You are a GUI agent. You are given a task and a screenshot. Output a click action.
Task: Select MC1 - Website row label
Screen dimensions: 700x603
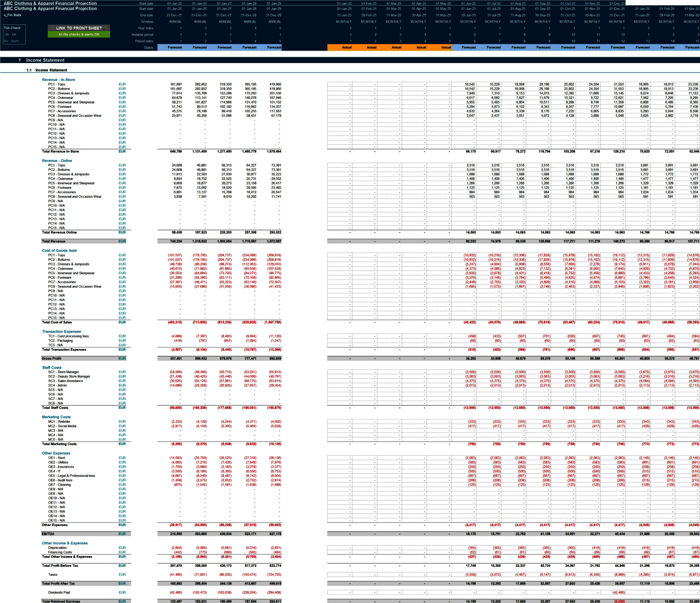point(59,422)
